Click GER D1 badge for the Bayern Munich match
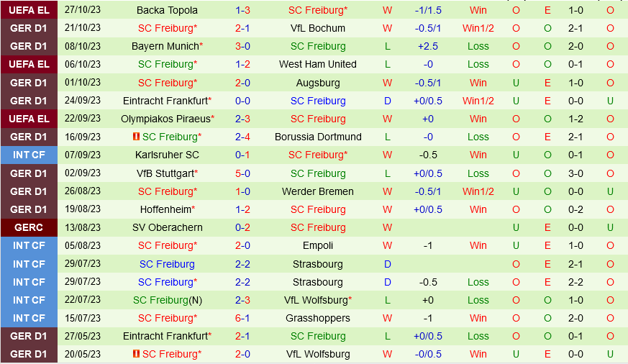This screenshot has width=628, height=364. [29, 47]
